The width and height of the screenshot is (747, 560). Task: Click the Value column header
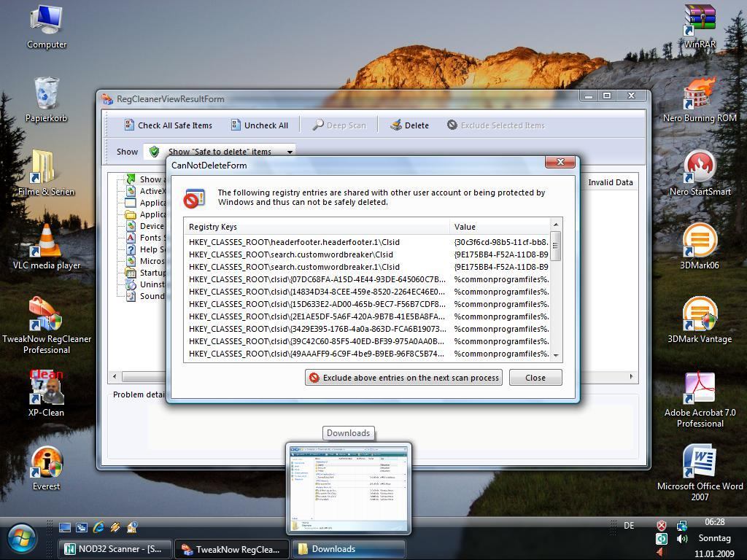pos(499,227)
